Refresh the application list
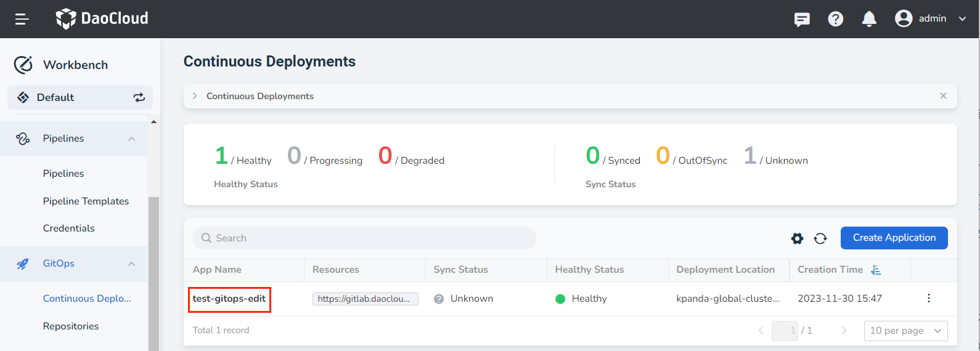The height and width of the screenshot is (351, 980). [820, 238]
